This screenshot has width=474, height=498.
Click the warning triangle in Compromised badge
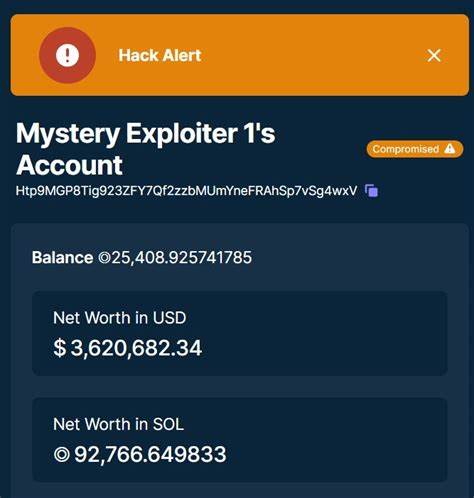coord(450,149)
